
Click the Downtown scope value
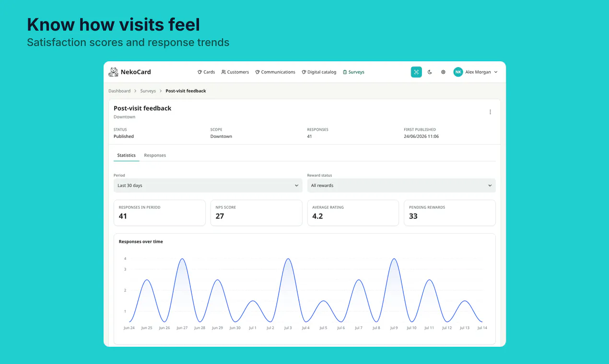pos(221,136)
